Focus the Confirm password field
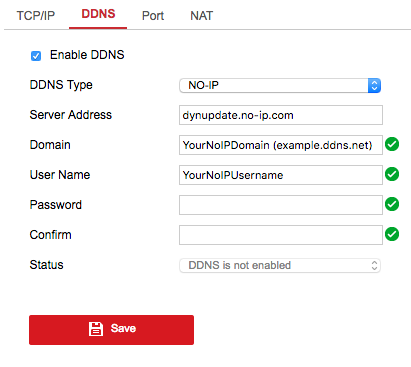This screenshot has width=411, height=367. pos(281,235)
